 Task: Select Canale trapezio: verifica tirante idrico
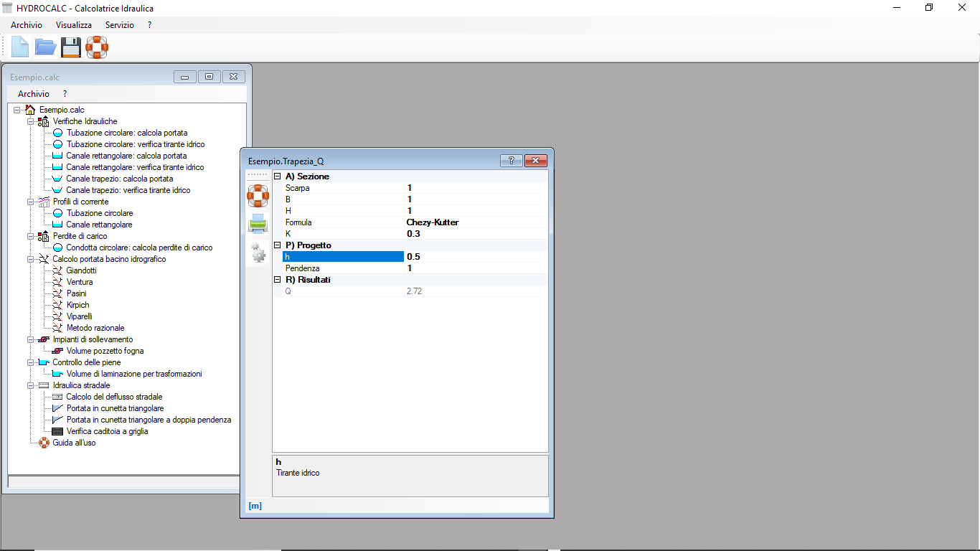click(128, 190)
